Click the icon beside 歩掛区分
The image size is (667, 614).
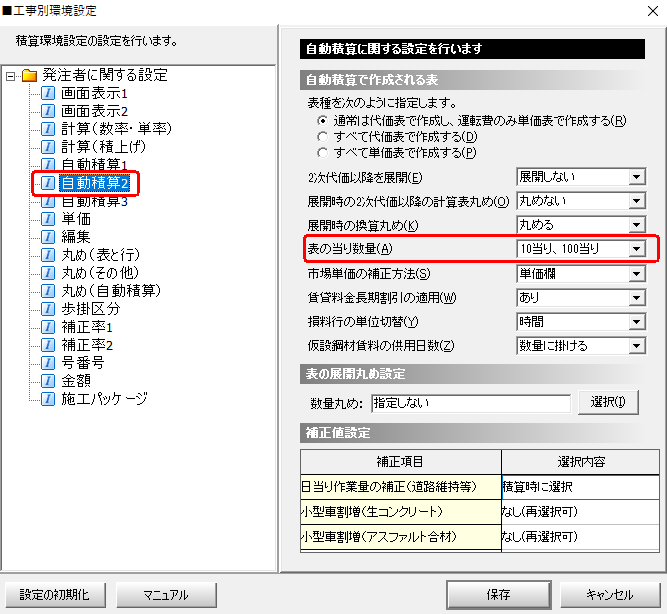(48, 309)
